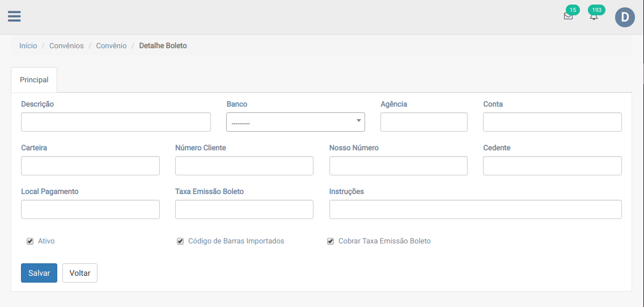Open the hamburger navigation menu
The height and width of the screenshot is (307, 644).
(14, 16)
